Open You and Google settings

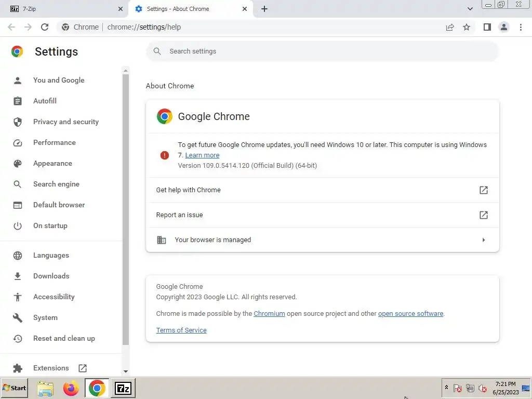59,80
